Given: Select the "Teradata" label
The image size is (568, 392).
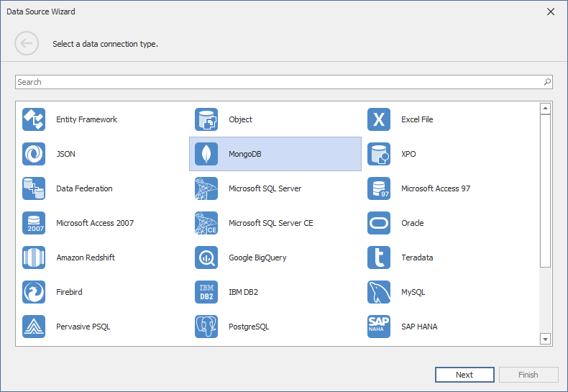Looking at the screenshot, I should tap(417, 257).
